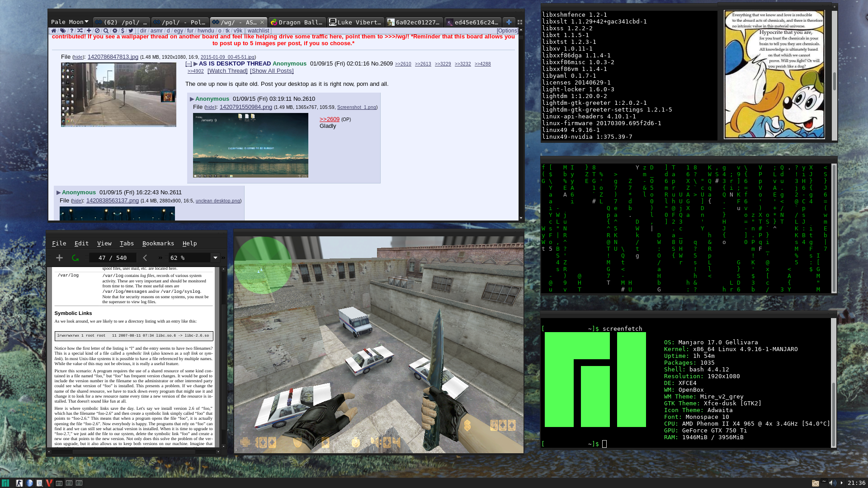Open the 1420786847813.jpg file link
Viewport: 868px width, 488px height.
click(x=113, y=56)
